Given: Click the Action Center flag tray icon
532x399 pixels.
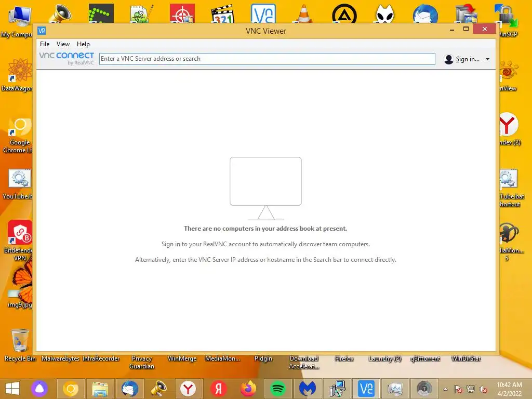Looking at the screenshot, I should 458,389.
